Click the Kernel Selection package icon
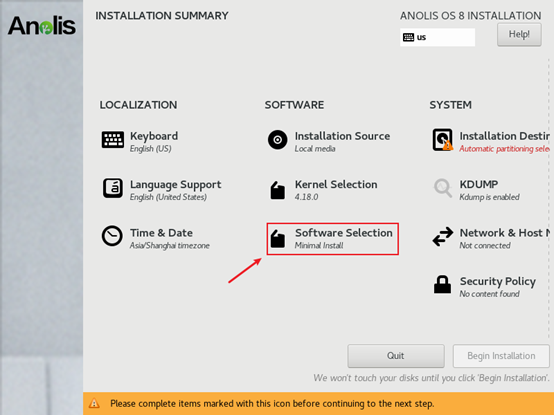The image size is (554, 415). coord(278,190)
